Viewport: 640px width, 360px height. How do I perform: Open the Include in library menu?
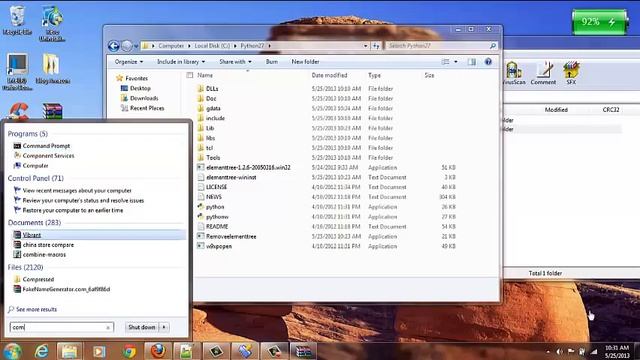coord(181,62)
